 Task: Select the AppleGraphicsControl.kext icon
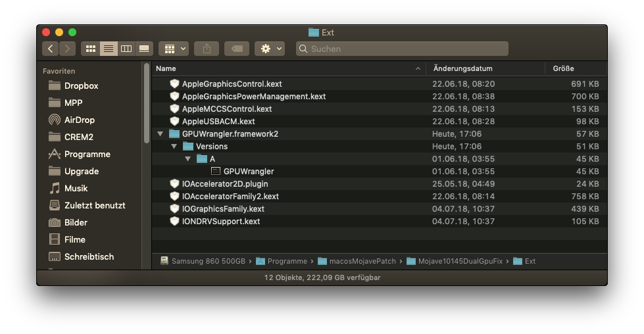(174, 83)
